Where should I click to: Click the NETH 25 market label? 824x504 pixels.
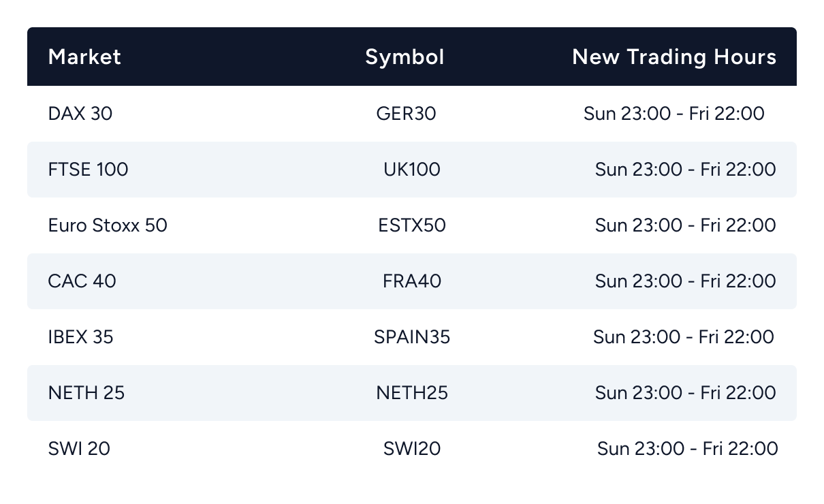[86, 392]
